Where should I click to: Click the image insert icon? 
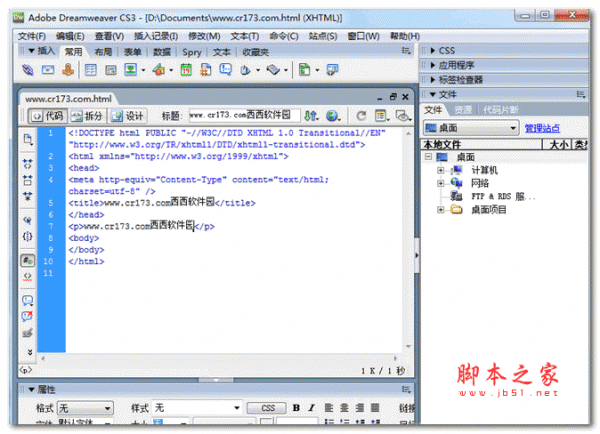pos(131,70)
